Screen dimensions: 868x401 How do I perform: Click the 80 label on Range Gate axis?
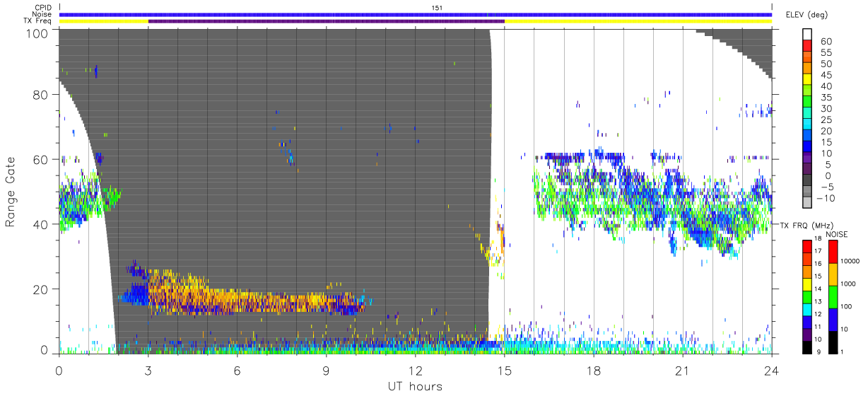point(39,95)
